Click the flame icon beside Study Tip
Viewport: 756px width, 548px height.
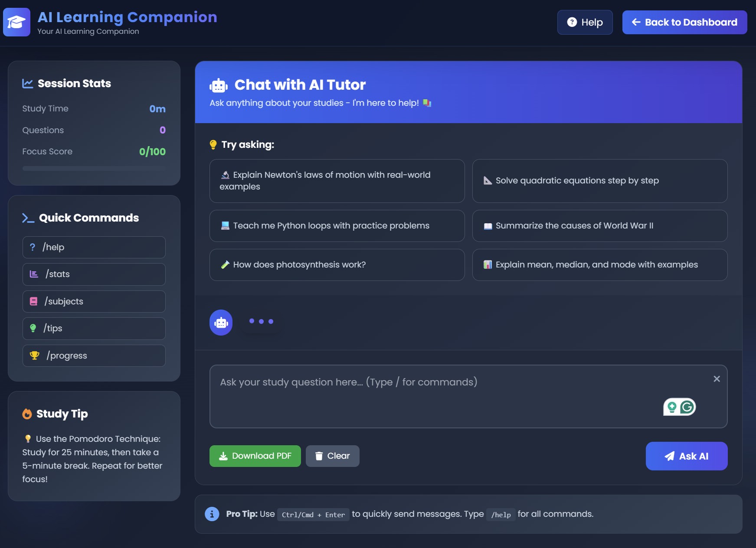point(27,414)
